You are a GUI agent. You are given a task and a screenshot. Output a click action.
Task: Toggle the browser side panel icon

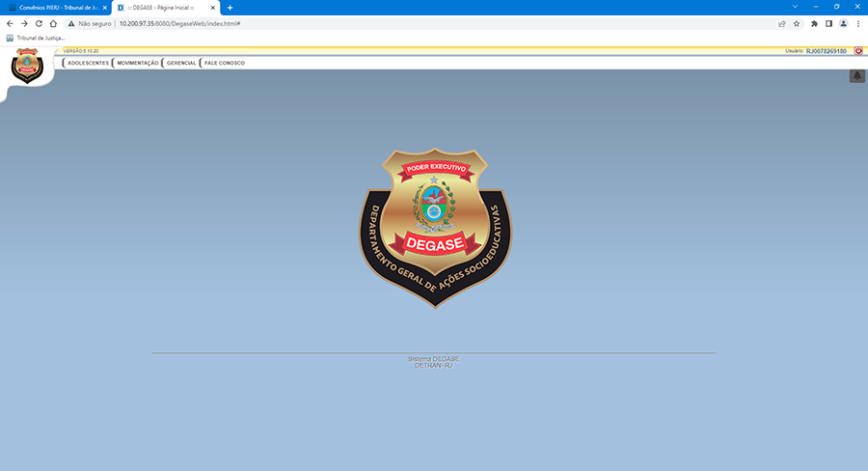pyautogui.click(x=828, y=23)
